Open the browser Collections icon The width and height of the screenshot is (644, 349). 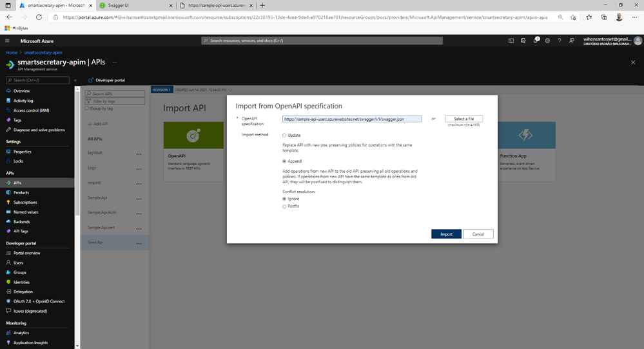(604, 17)
